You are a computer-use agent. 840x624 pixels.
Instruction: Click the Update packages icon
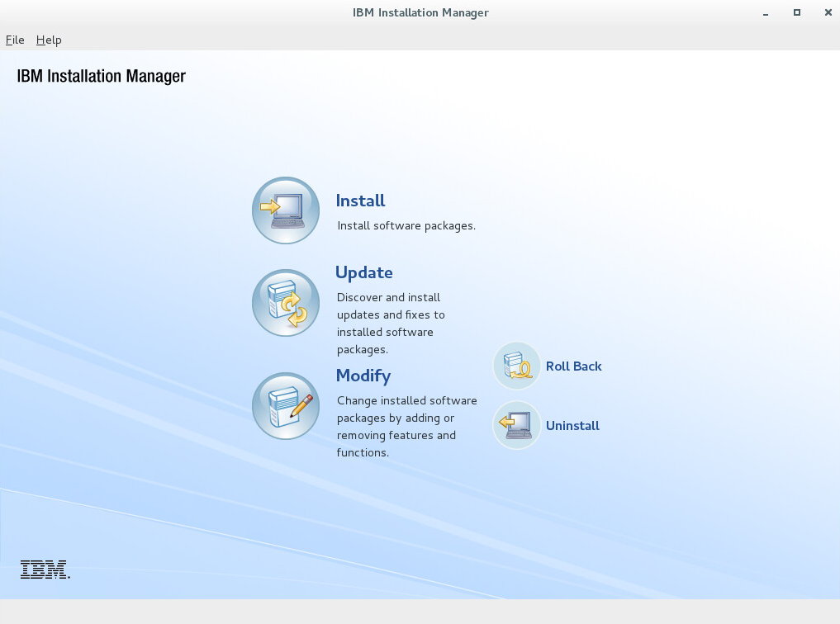pos(286,303)
